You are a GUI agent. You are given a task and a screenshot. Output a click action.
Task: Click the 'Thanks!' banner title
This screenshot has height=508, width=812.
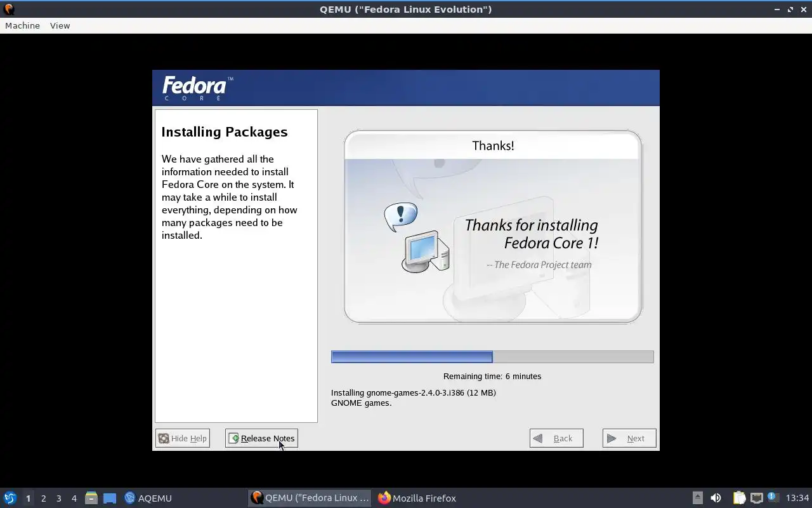coord(493,145)
